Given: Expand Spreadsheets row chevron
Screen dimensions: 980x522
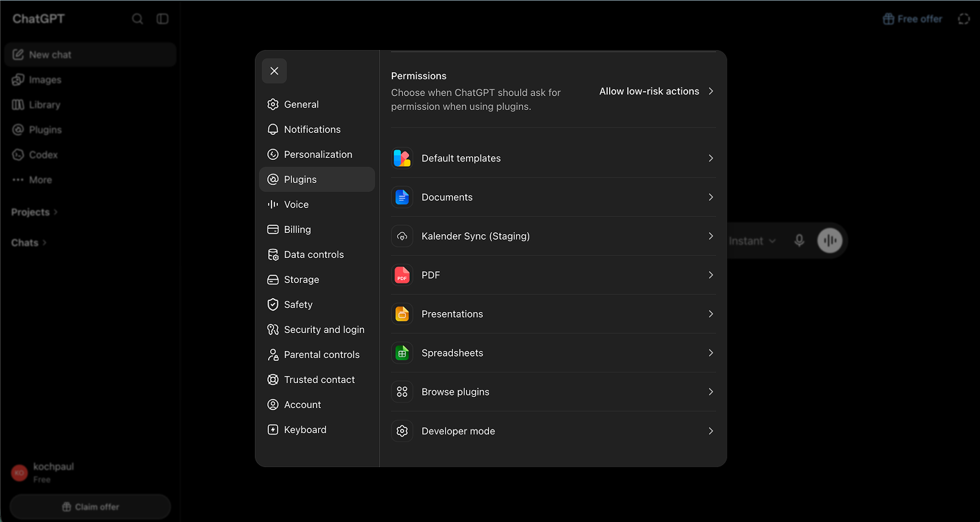Looking at the screenshot, I should (711, 353).
